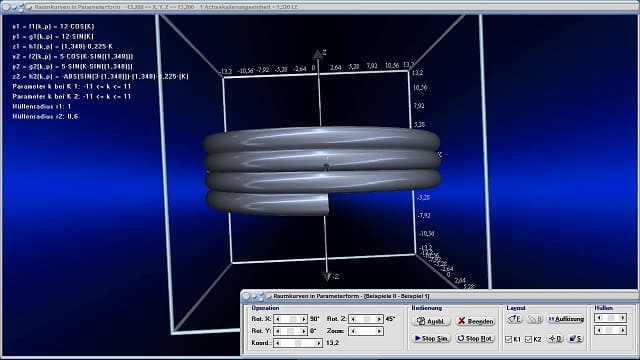
Task: Decrease Rot. Y with left arrow
Action: [x=278, y=331]
